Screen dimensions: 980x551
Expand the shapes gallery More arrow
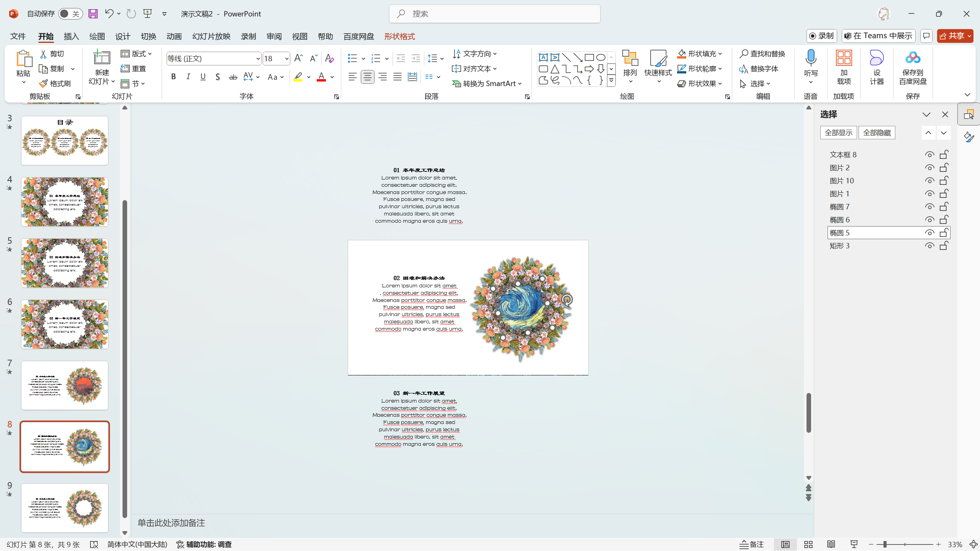[612, 81]
